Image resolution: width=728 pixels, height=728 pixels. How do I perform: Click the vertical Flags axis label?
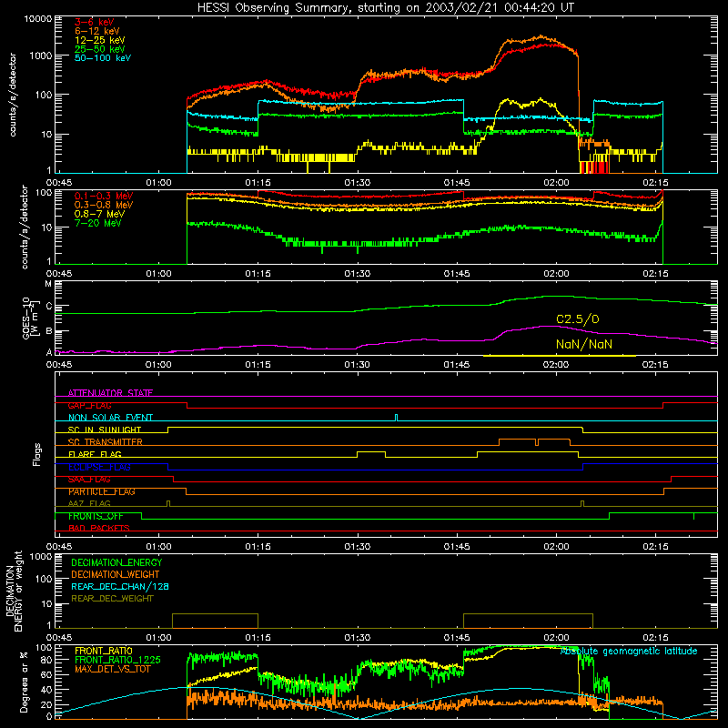pyautogui.click(x=36, y=454)
